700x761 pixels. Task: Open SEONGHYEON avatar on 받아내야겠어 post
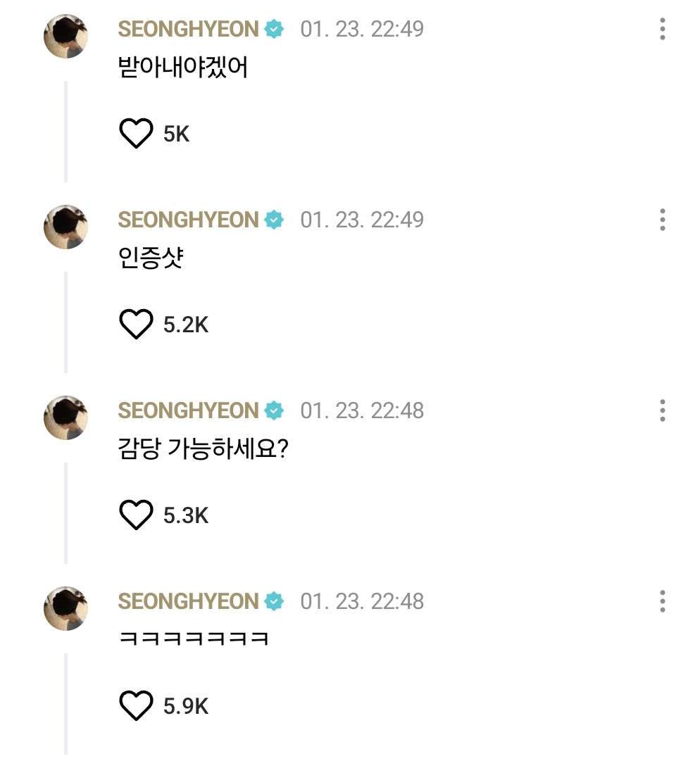pos(65,37)
